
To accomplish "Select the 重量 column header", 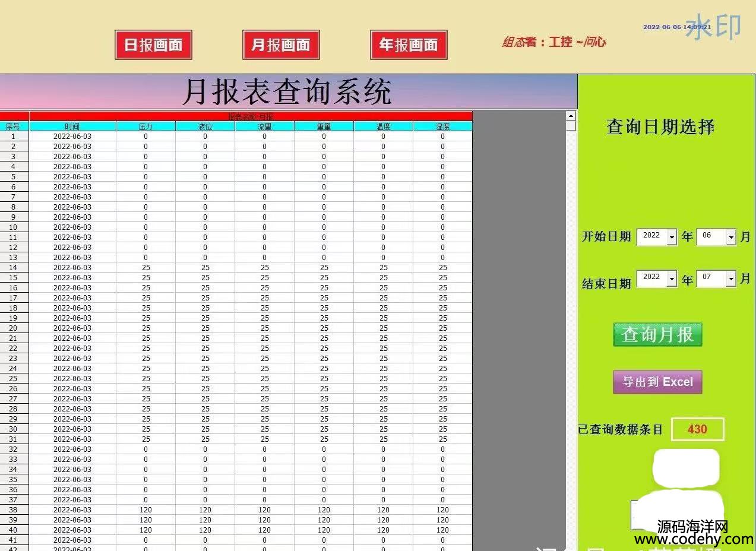I will click(324, 126).
